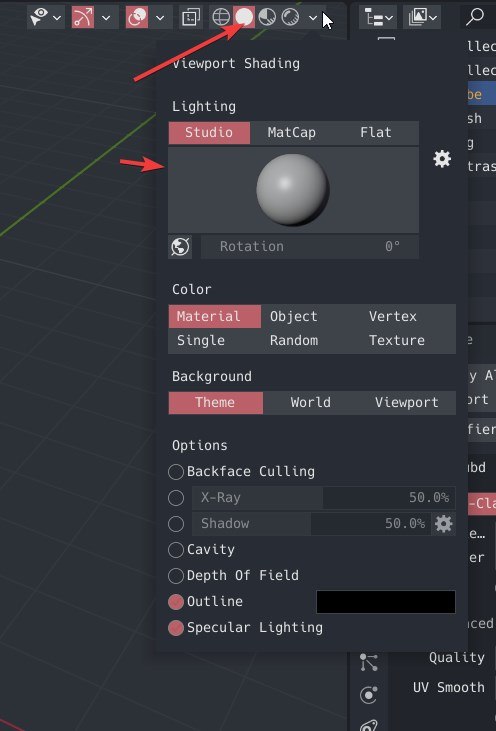
Task: Enable the Cavity option
Action: point(176,550)
